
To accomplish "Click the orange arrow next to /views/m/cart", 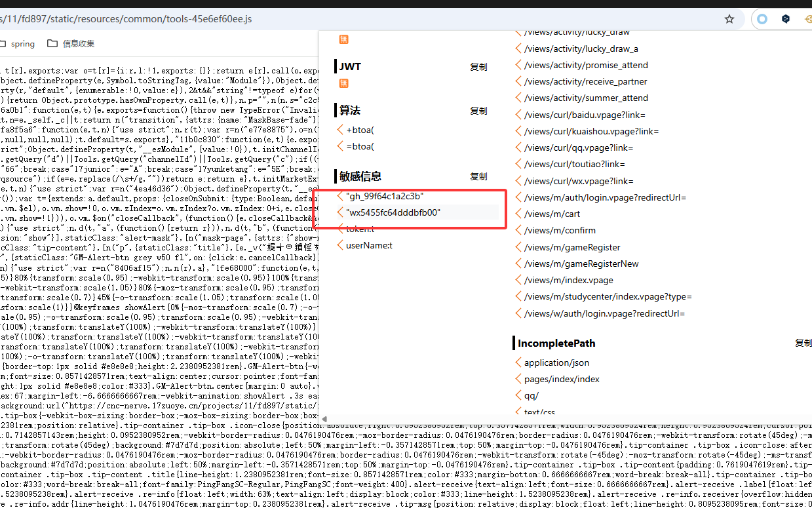I will 518,214.
